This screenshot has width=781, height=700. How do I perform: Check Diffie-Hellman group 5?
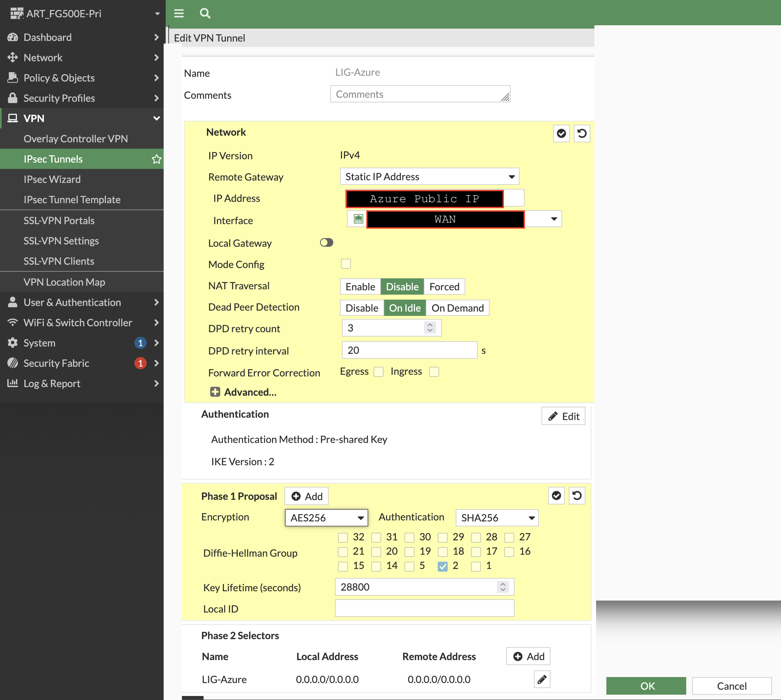pyautogui.click(x=409, y=566)
